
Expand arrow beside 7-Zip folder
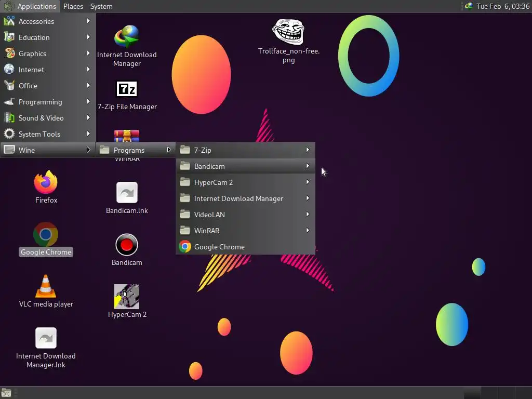click(308, 150)
